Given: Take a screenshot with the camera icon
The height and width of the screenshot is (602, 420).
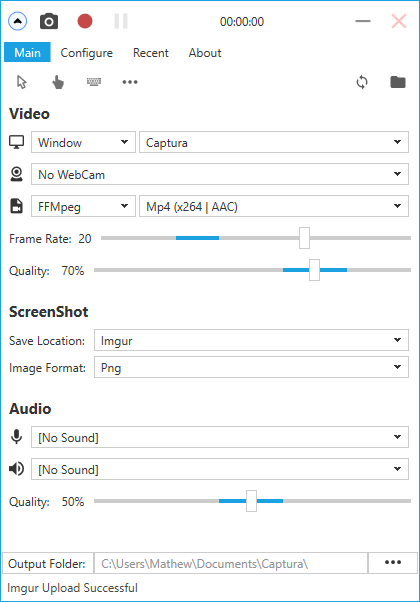Looking at the screenshot, I should tap(49, 22).
